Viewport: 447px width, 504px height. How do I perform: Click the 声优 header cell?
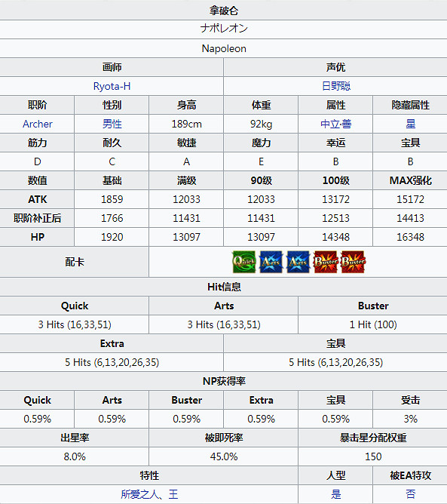click(335, 67)
